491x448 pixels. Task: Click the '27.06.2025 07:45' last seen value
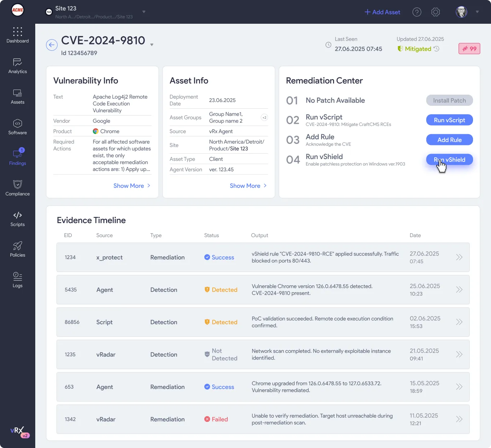[x=358, y=49]
